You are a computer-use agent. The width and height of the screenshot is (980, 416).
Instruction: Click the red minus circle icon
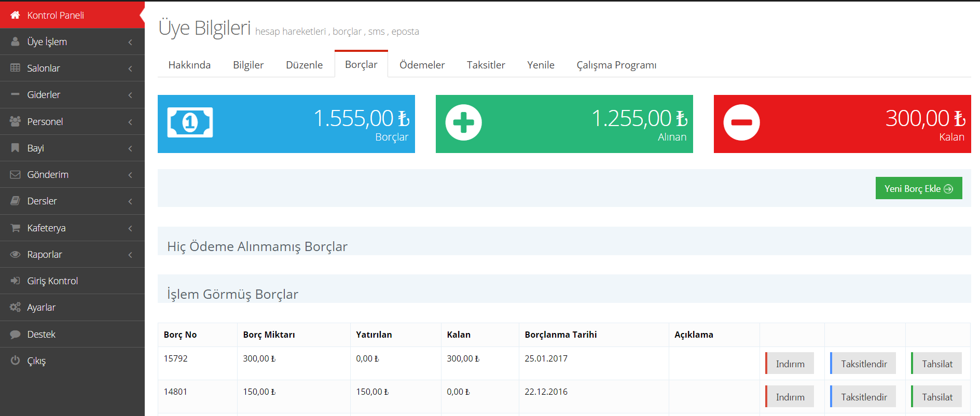coord(741,123)
